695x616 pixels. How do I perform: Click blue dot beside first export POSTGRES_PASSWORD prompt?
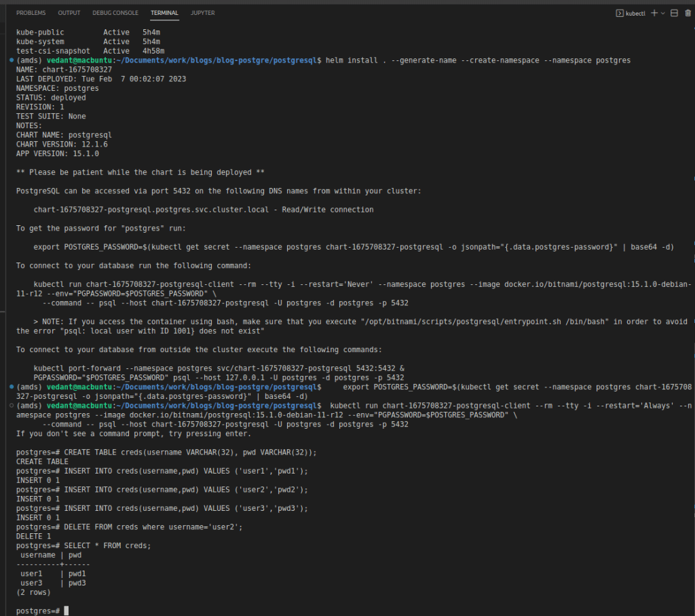point(12,387)
